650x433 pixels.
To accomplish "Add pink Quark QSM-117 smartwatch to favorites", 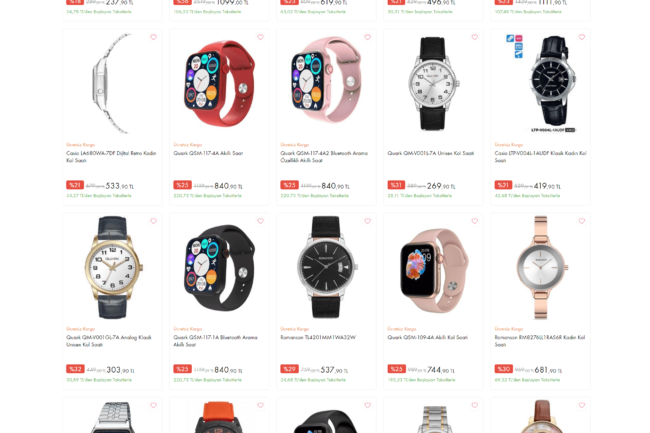I will [368, 37].
